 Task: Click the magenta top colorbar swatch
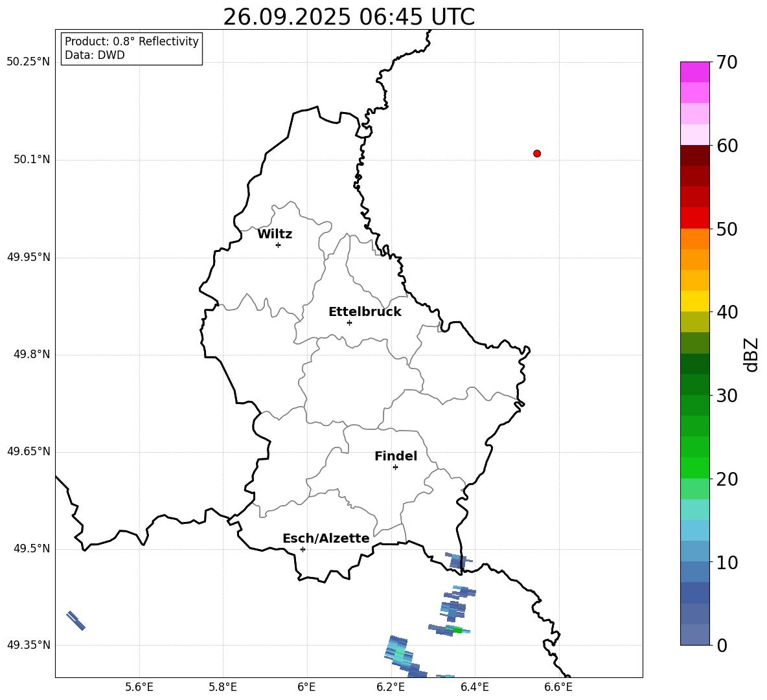(x=694, y=73)
